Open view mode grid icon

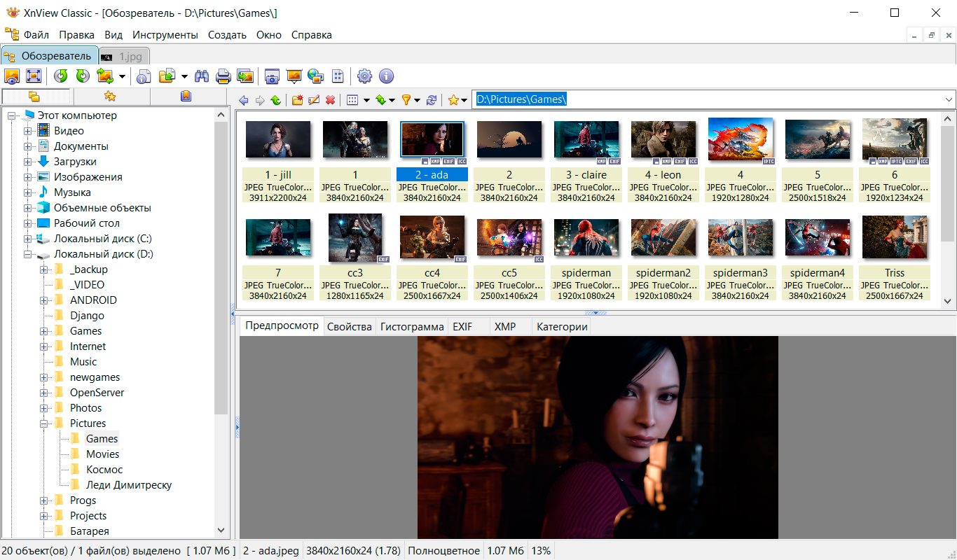click(353, 100)
